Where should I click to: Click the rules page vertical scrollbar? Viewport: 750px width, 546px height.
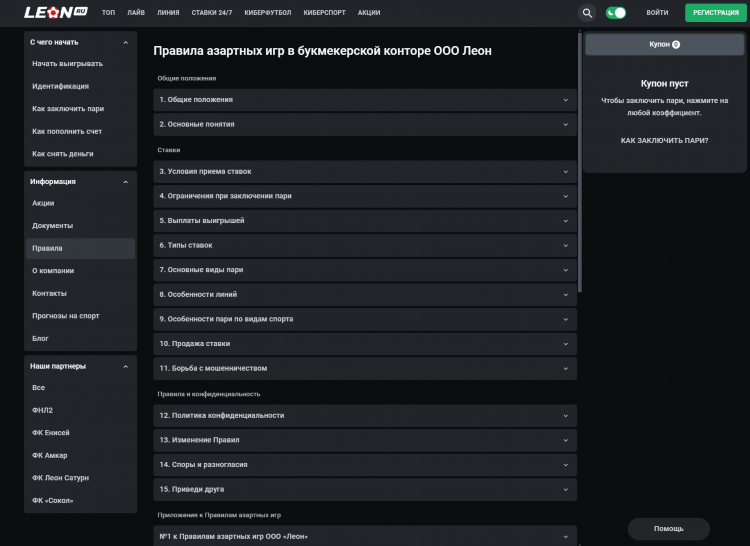point(580,163)
